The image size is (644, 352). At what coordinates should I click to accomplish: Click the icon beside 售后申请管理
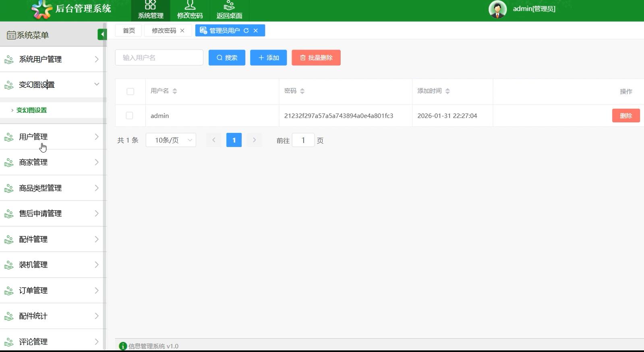(9, 214)
